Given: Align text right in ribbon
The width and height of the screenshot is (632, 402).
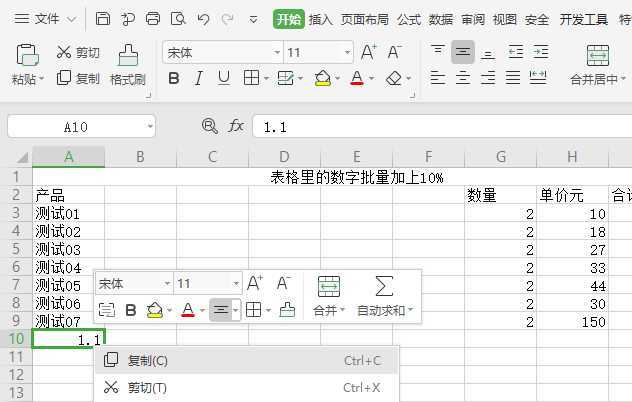Looking at the screenshot, I should (x=488, y=77).
